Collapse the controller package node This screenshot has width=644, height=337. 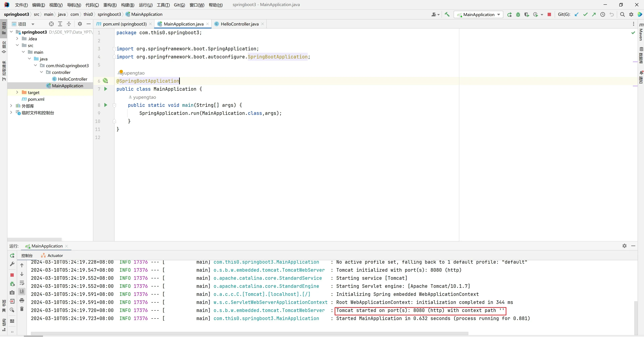[41, 72]
